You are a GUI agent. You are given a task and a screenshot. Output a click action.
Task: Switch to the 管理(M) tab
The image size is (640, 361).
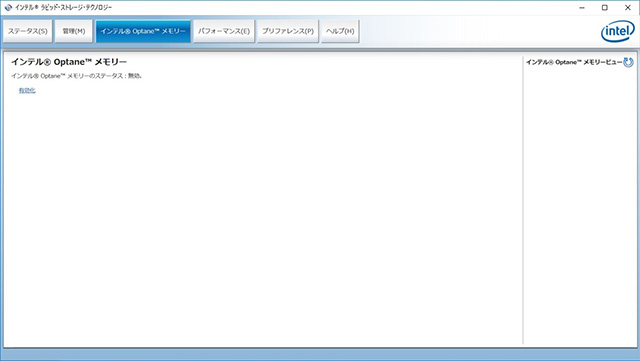[x=74, y=31]
